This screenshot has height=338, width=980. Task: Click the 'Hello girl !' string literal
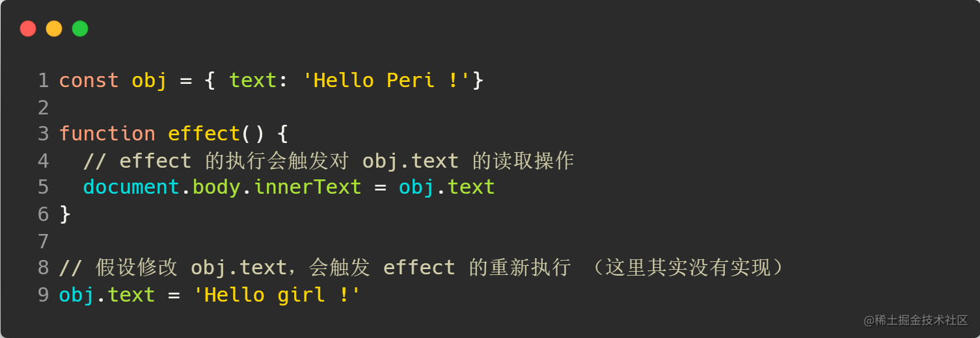pyautogui.click(x=277, y=295)
